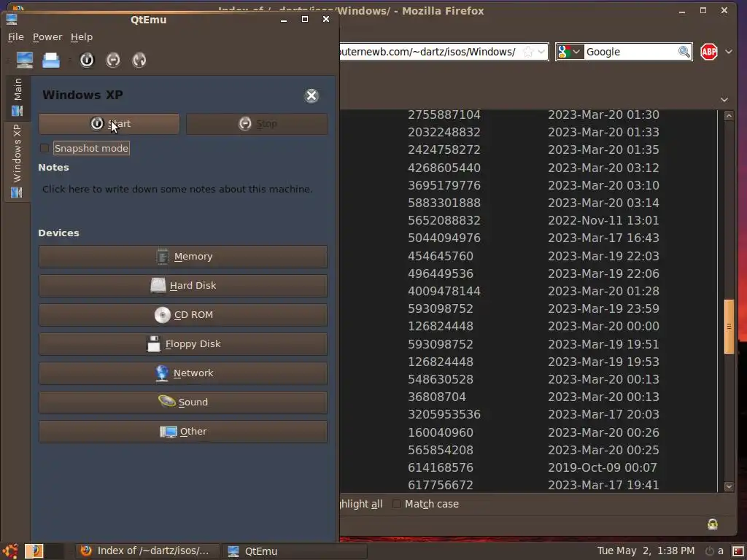
Task: Expand the Hard Disk device settings
Action: pyautogui.click(x=183, y=286)
